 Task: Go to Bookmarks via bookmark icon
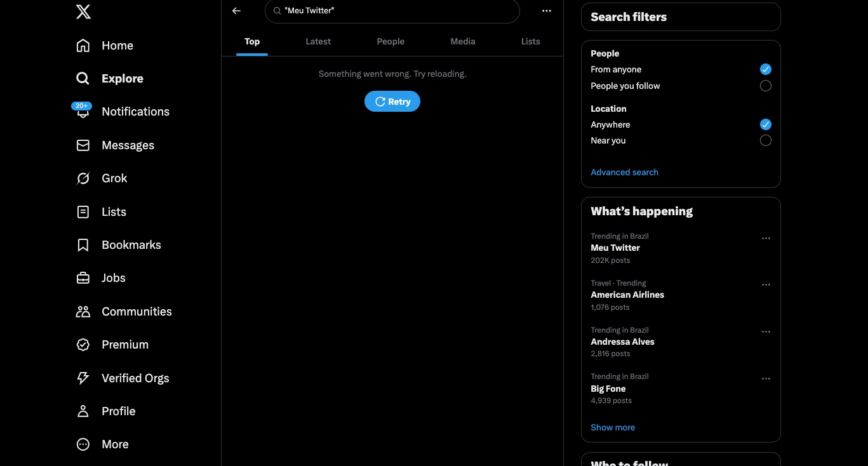[83, 245]
